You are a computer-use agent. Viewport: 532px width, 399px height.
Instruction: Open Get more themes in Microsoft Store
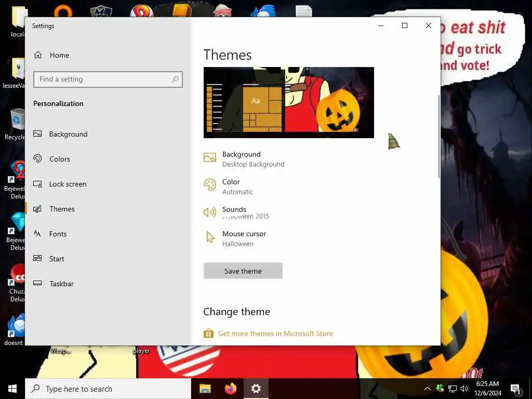[268, 334]
